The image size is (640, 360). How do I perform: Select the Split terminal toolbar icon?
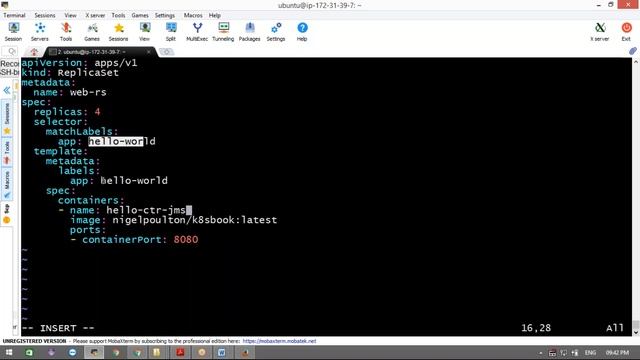coord(171,32)
